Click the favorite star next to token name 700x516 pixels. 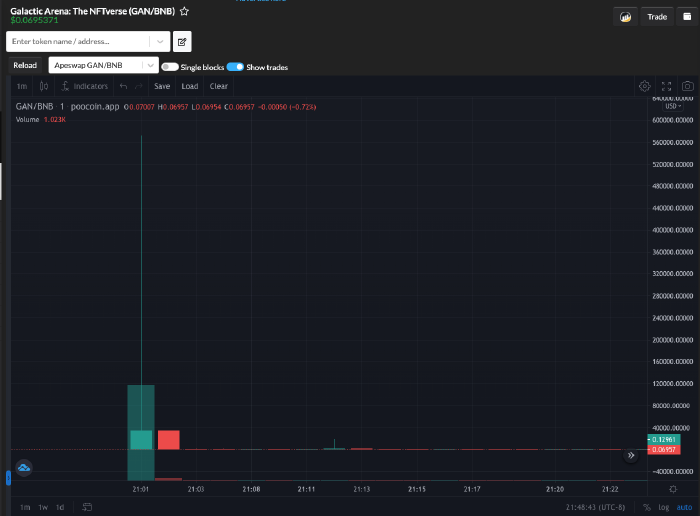(184, 10)
